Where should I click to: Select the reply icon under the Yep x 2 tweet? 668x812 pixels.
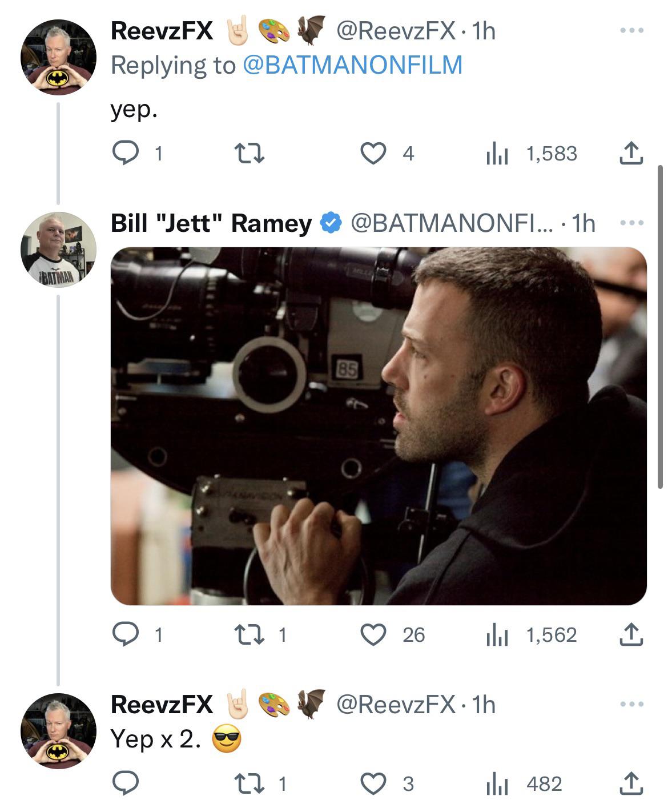126,787
